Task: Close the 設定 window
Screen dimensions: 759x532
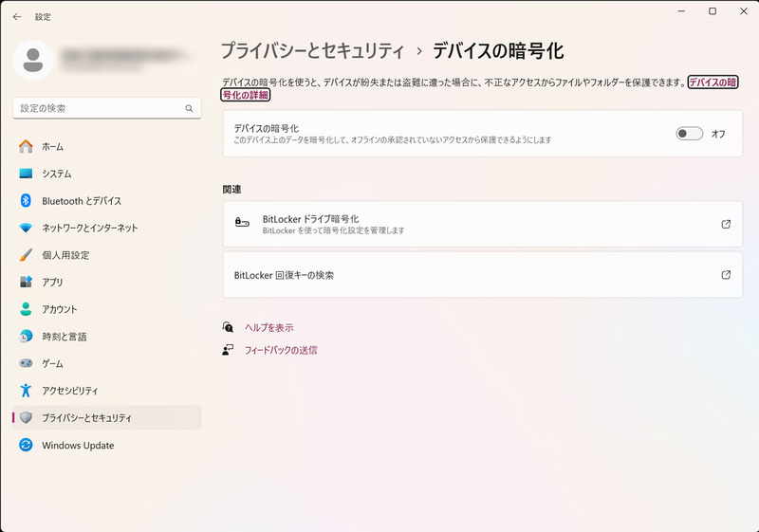Action: 744,10
